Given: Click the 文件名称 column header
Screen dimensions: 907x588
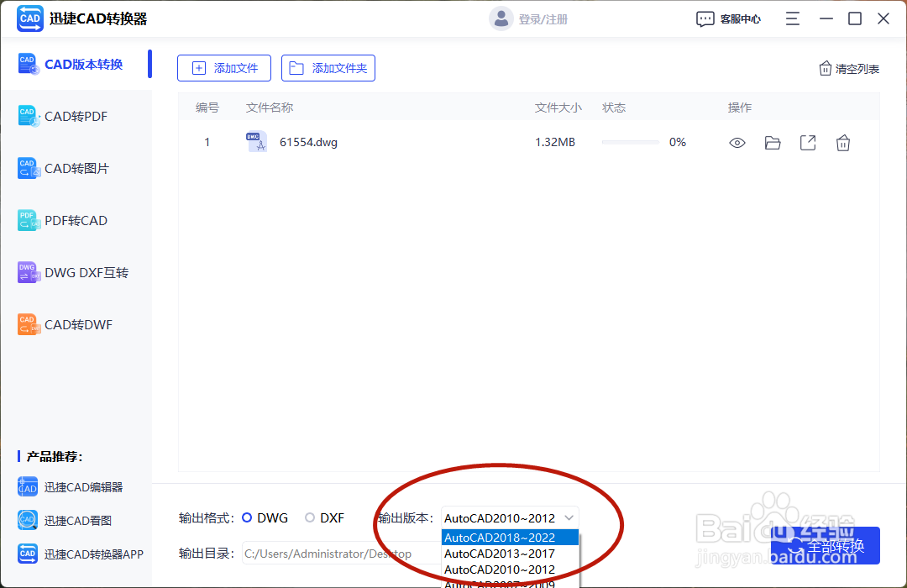Looking at the screenshot, I should pos(270,108).
